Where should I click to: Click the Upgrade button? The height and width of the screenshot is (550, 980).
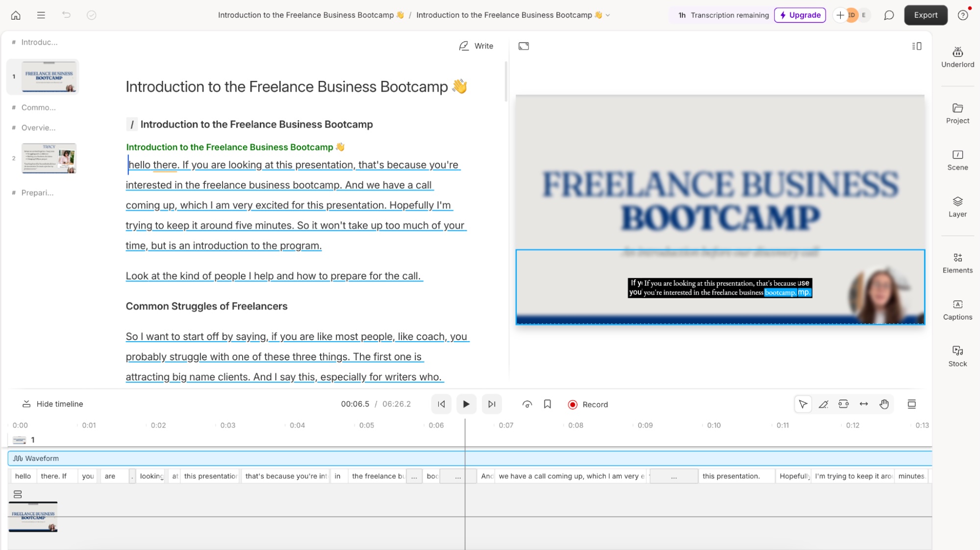click(800, 15)
